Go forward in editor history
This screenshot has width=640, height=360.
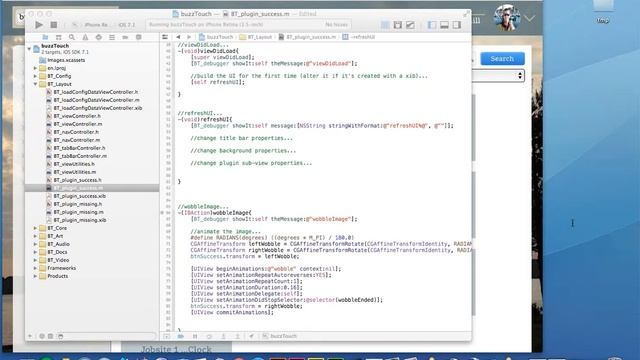189,37
